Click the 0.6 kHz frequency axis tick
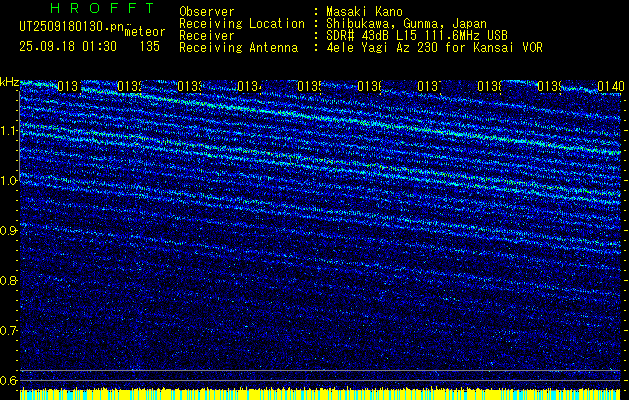The image size is (629, 400). point(9,380)
